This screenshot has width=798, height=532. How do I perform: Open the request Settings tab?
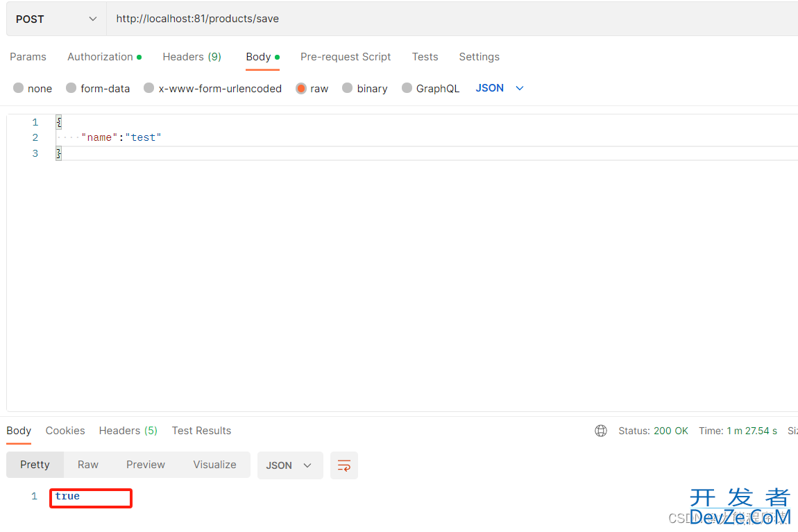(x=479, y=57)
